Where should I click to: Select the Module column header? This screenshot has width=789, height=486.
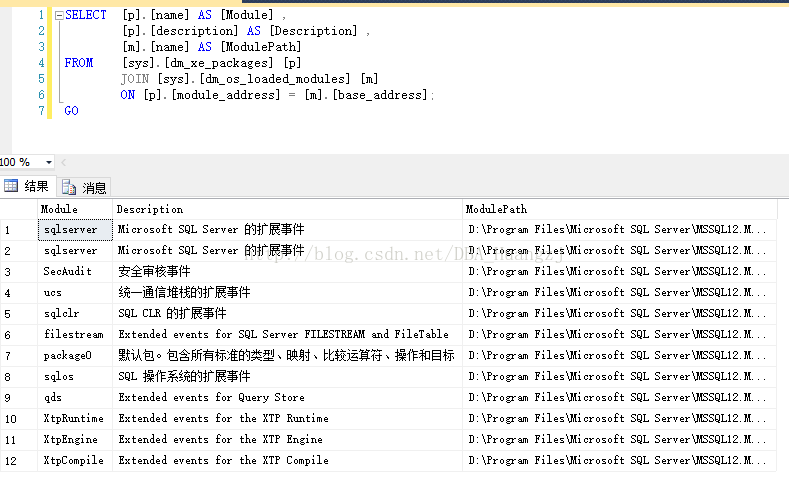coord(75,209)
